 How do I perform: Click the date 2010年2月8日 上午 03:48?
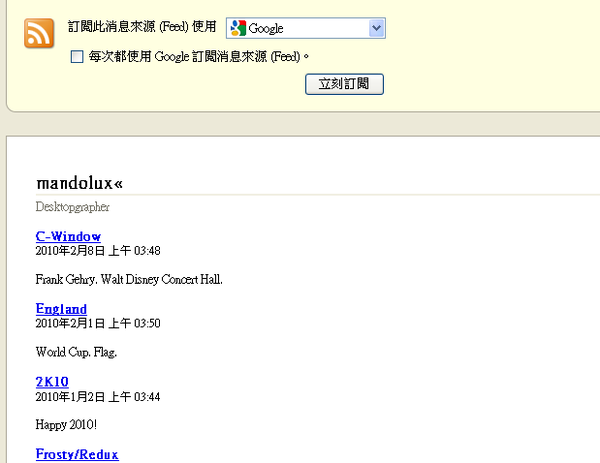click(98, 251)
